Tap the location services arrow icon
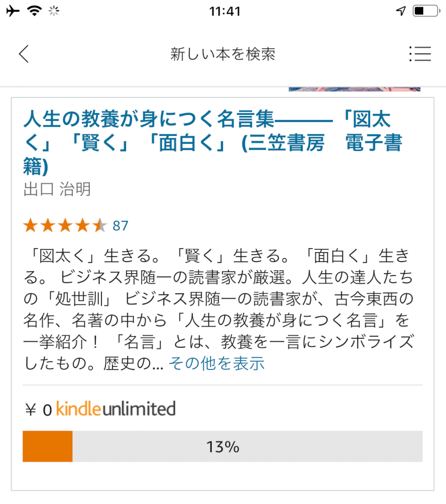 [x=400, y=11]
